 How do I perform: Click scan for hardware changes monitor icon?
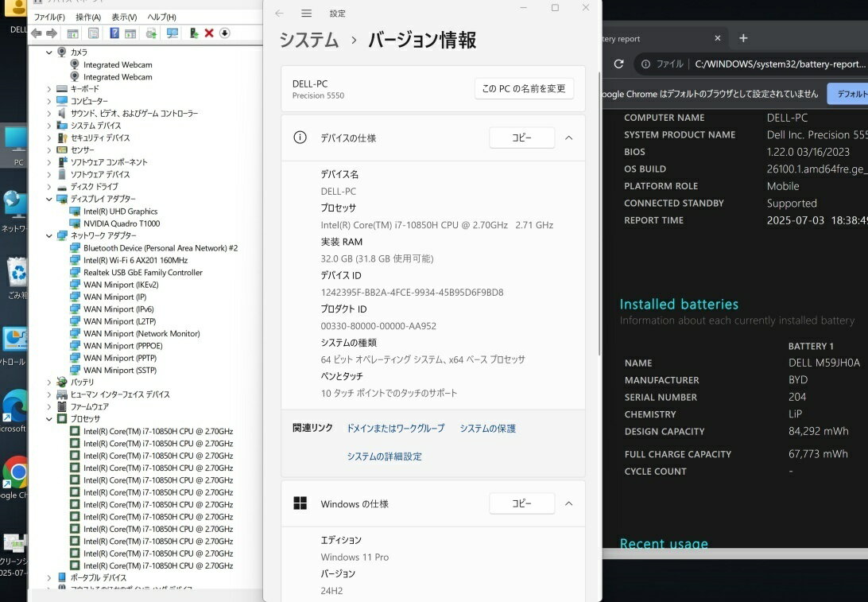[x=172, y=33]
